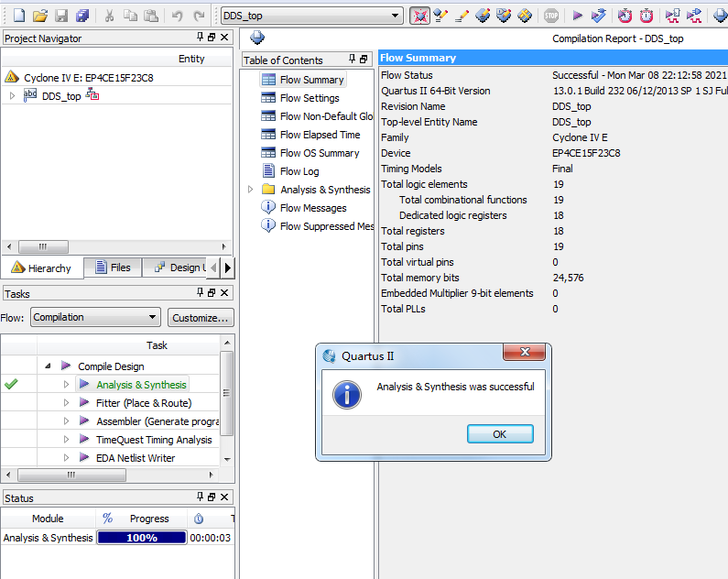This screenshot has height=579, width=728.
Task: Switch to the Files tab
Action: click(x=113, y=268)
